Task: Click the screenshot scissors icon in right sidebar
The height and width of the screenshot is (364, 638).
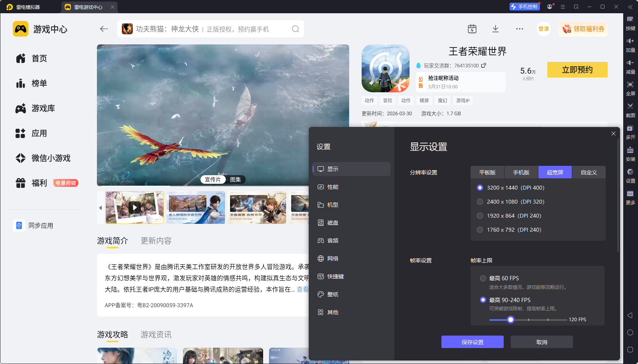Action: (630, 106)
